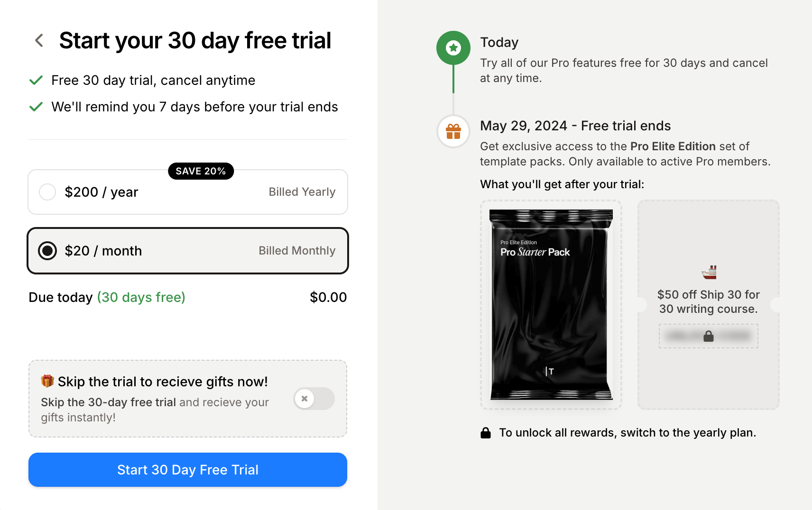
Task: Click the Billed Monthly label
Action: (297, 251)
